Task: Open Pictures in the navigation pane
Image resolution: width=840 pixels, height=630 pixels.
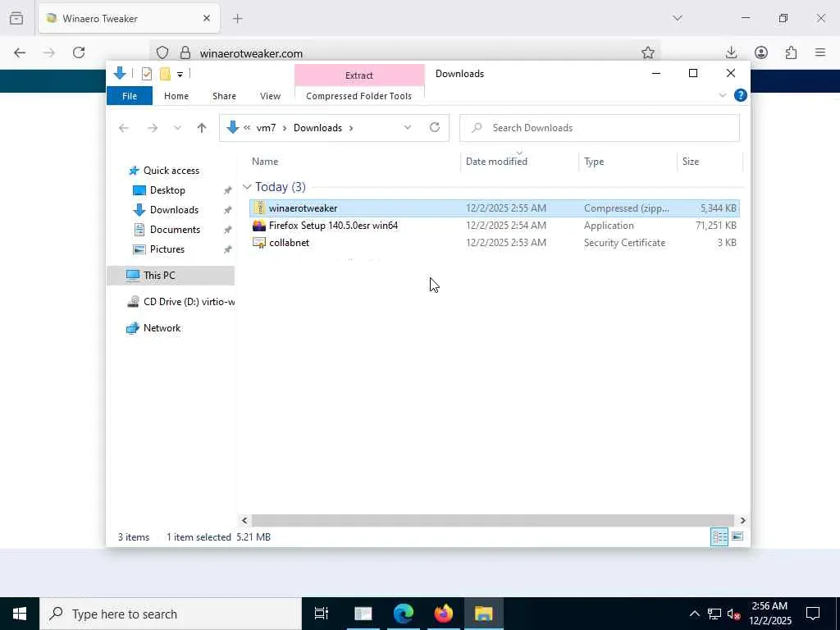Action: [167, 249]
